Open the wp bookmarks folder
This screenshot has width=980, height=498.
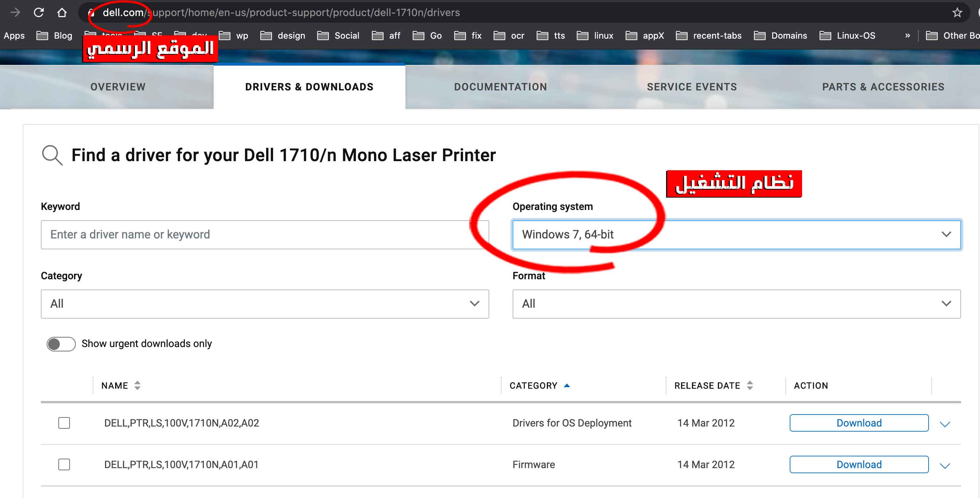(x=234, y=35)
